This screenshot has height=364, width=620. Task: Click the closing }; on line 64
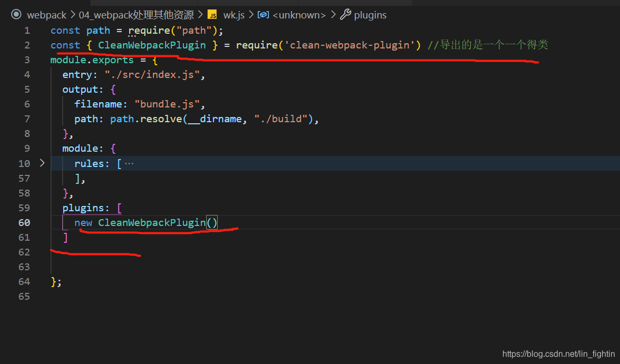coord(56,282)
